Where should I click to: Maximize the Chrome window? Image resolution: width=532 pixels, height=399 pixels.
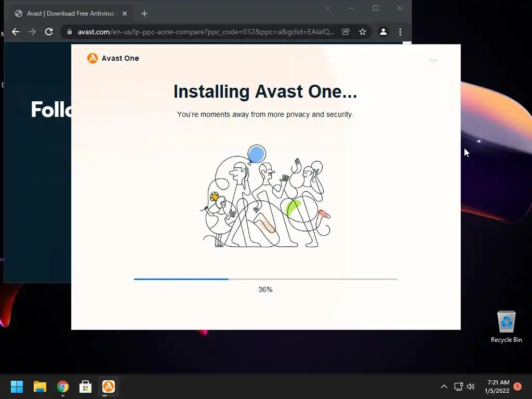376,8
